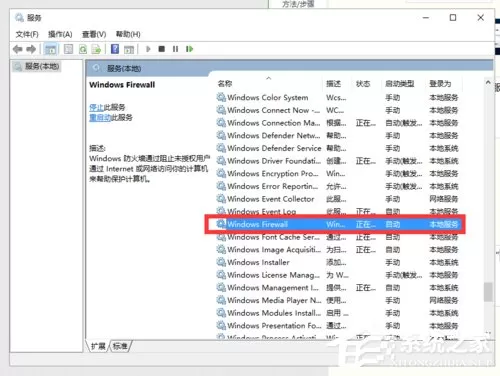500x376 pixels.
Task: Click the Start service play icon
Action: 148,49
